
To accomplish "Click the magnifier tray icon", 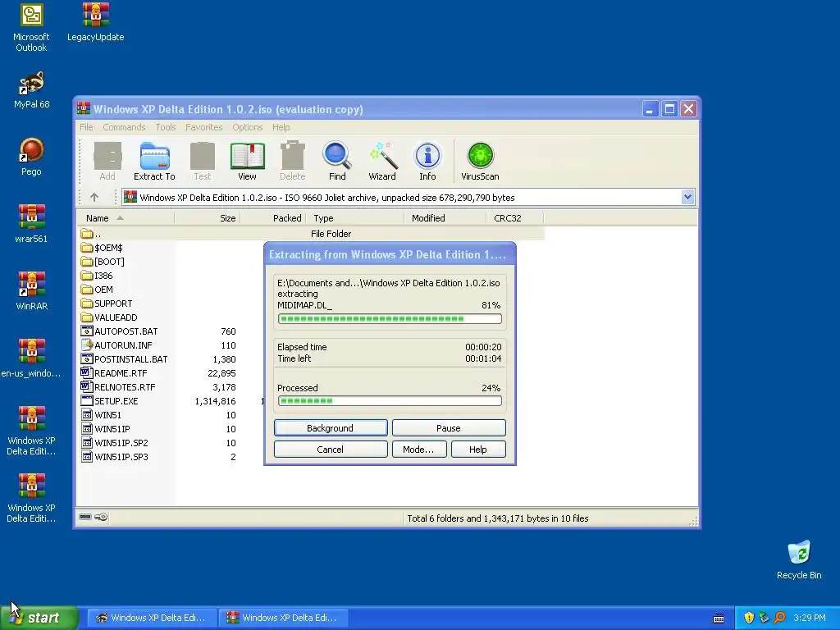I will (x=779, y=618).
